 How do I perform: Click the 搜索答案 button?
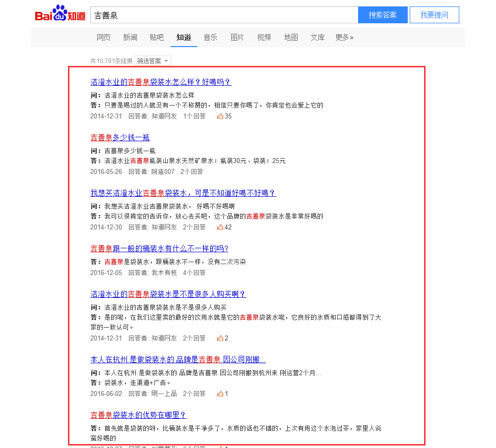383,15
